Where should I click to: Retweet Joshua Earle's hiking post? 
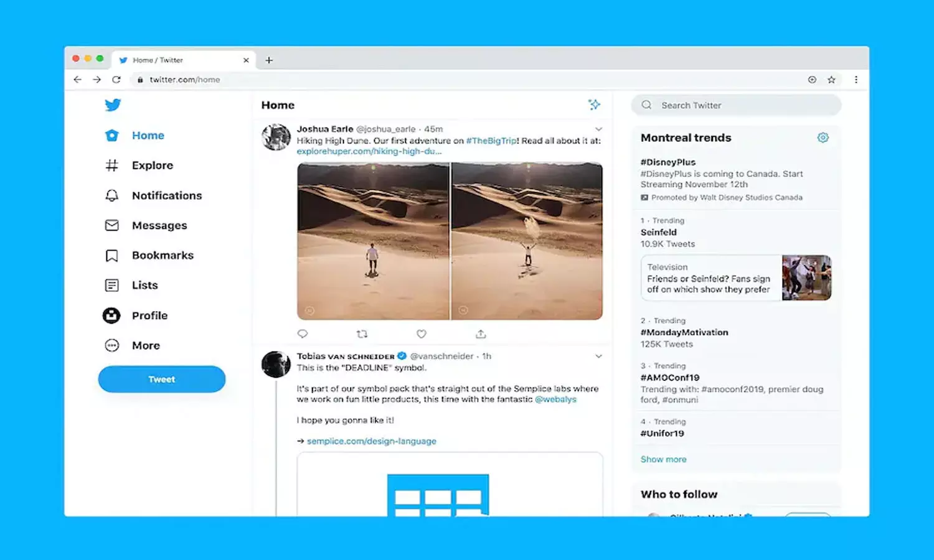tap(362, 334)
